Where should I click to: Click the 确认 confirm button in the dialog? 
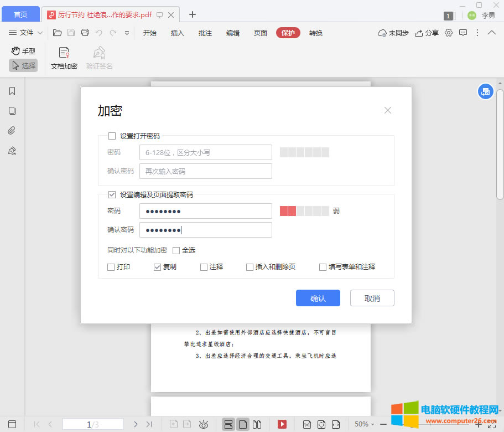tap(318, 298)
